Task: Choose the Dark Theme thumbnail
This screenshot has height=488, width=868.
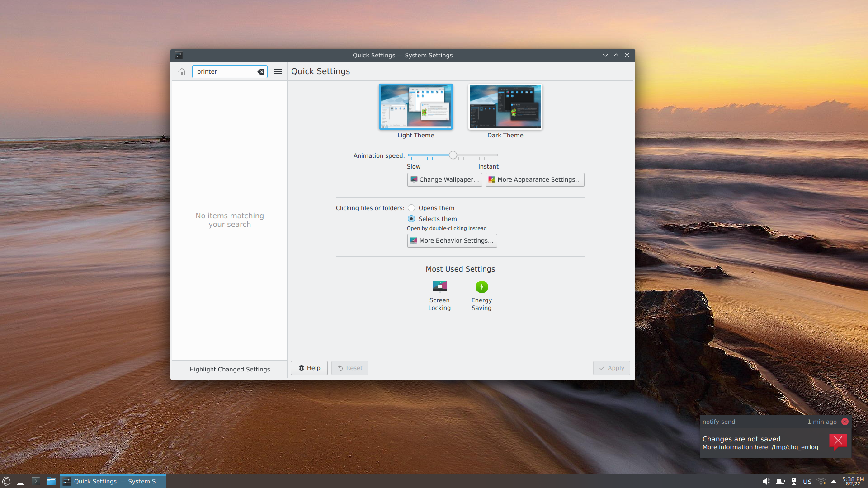Action: [505, 107]
